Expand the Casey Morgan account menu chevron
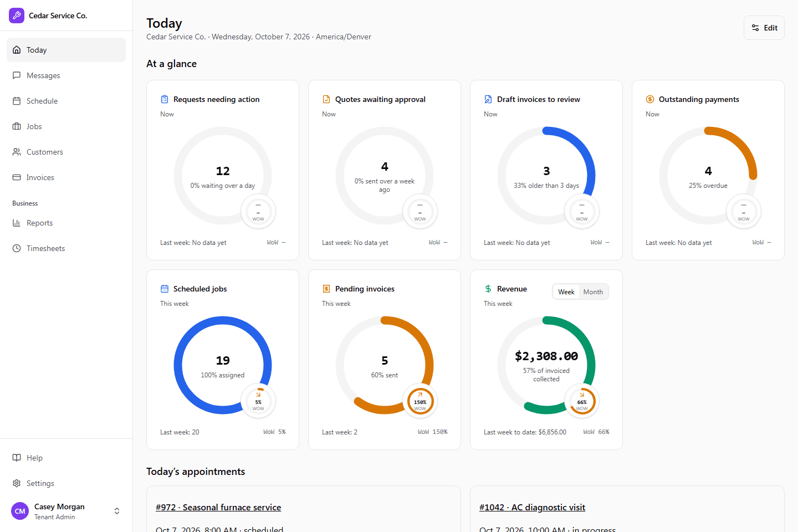This screenshot has height=532, width=798. 117,511
